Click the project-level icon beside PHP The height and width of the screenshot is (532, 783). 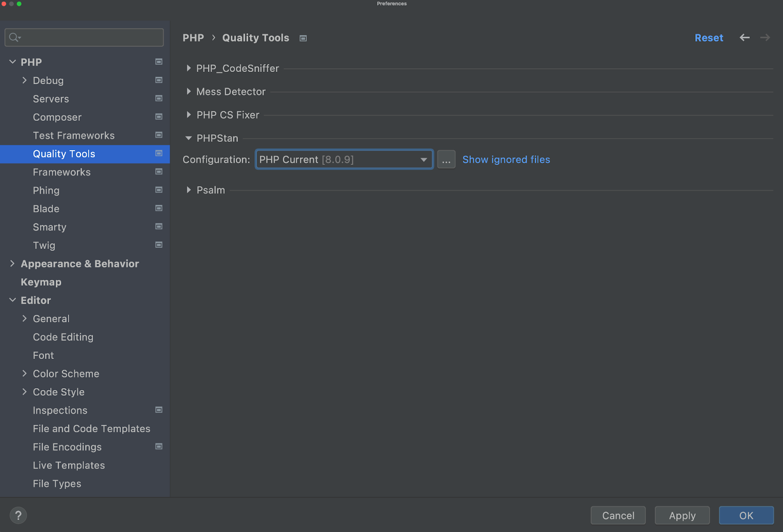tap(159, 62)
